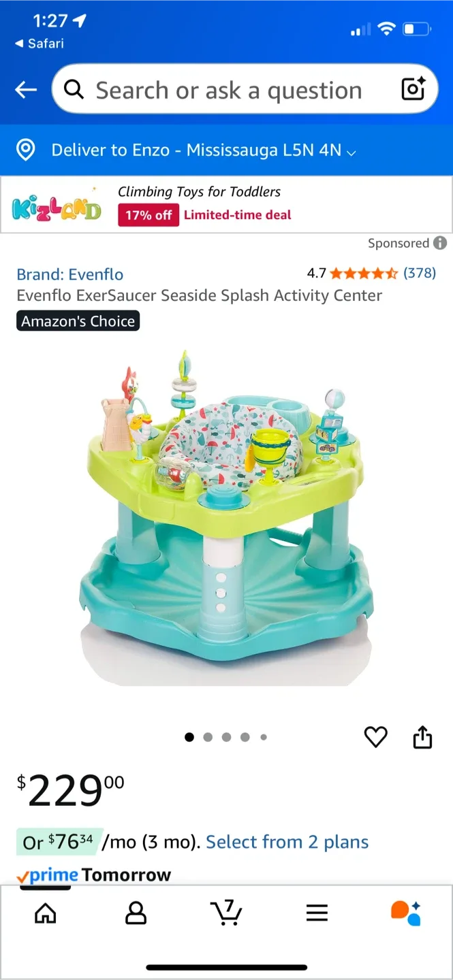The height and width of the screenshot is (980, 453).
Task: Tap the back arrow icon
Action: [26, 90]
